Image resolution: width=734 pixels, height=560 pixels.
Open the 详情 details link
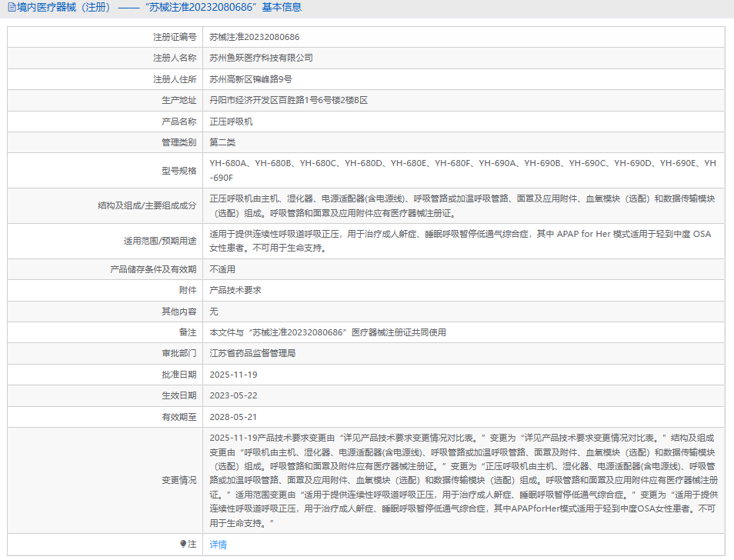click(219, 545)
